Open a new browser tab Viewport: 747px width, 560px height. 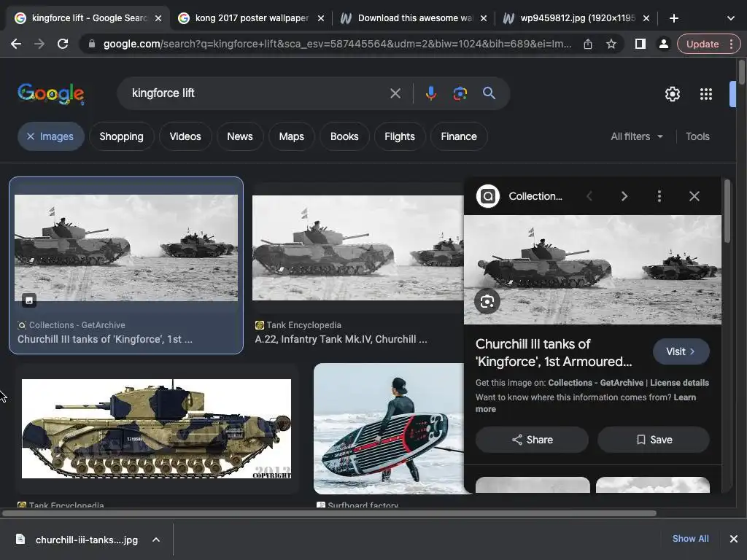[x=673, y=18]
